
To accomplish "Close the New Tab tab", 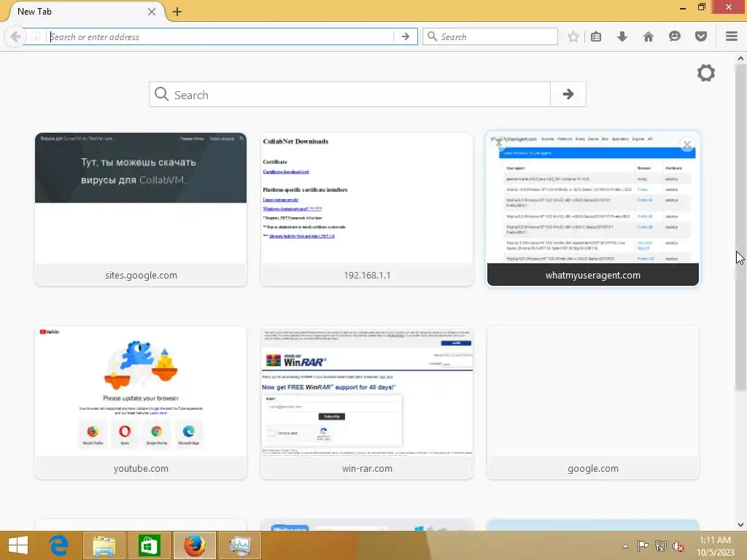I will pos(152,12).
